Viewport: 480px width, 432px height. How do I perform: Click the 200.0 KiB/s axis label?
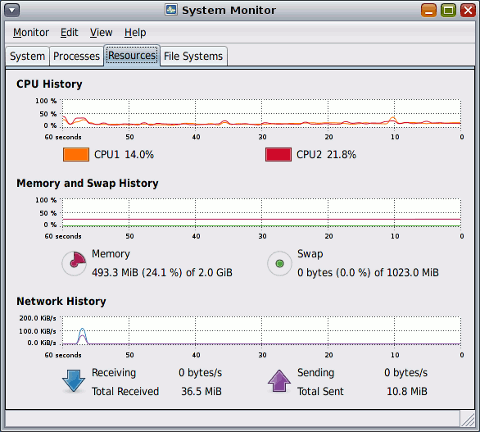pos(38,318)
